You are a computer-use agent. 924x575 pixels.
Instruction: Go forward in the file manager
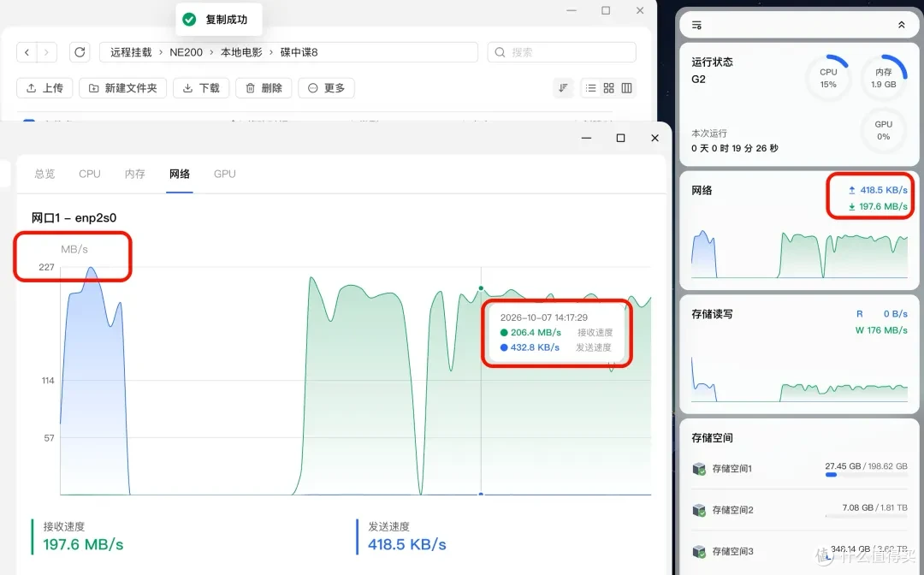(x=46, y=52)
